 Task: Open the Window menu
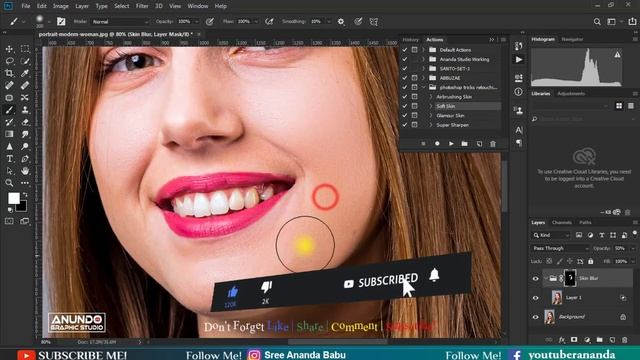(198, 6)
